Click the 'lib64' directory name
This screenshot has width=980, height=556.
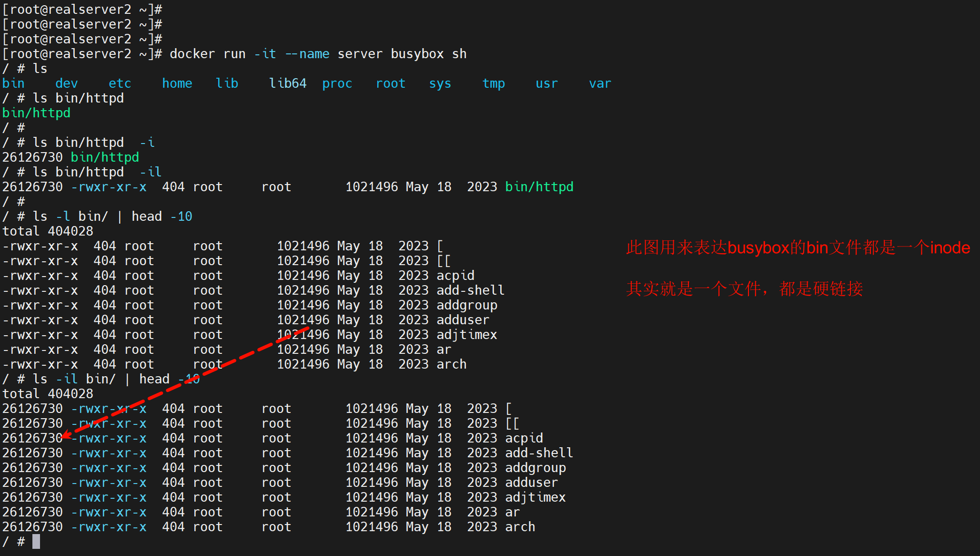pyautogui.click(x=287, y=83)
